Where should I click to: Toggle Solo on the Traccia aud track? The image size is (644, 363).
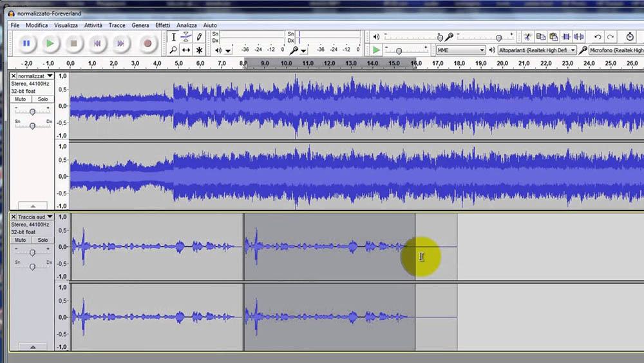[x=43, y=240]
